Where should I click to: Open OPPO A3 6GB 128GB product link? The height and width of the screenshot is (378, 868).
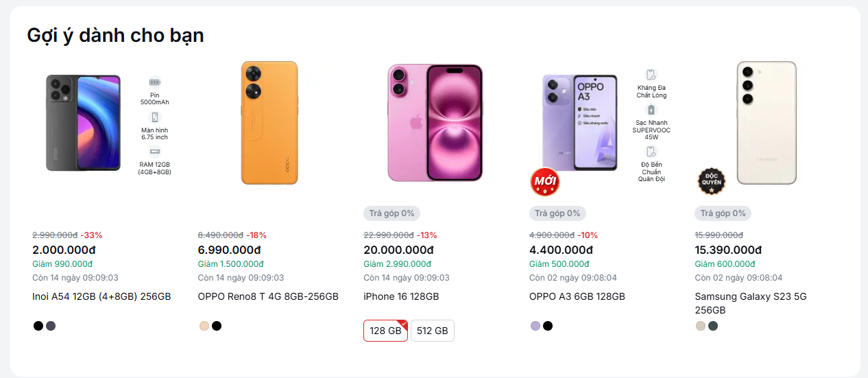point(577,297)
